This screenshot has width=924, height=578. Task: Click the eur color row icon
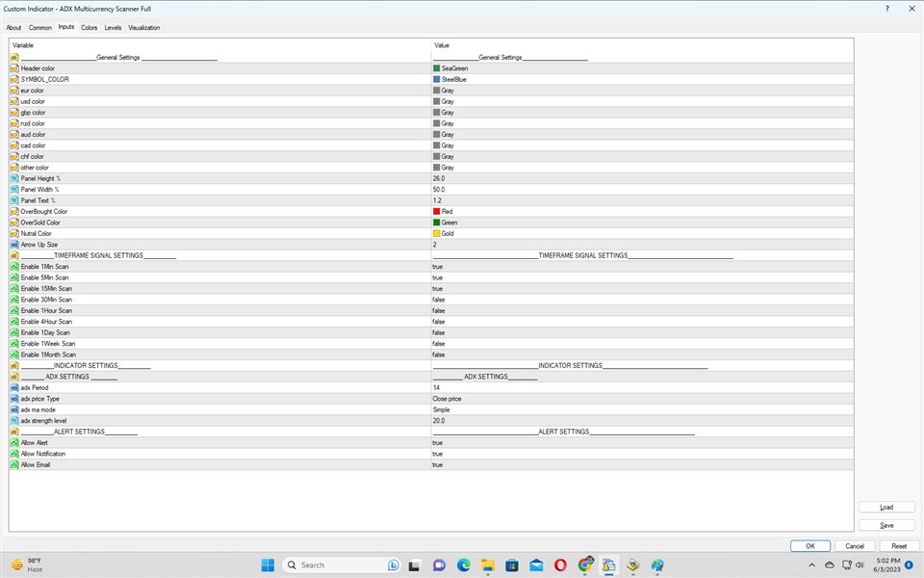[14, 91]
